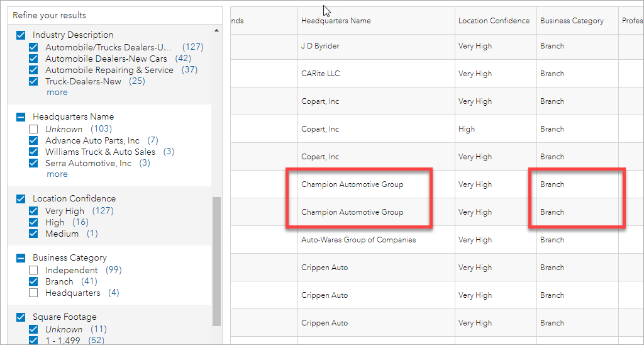Uncheck Automobile Dealers-New Cars filter

(34, 59)
